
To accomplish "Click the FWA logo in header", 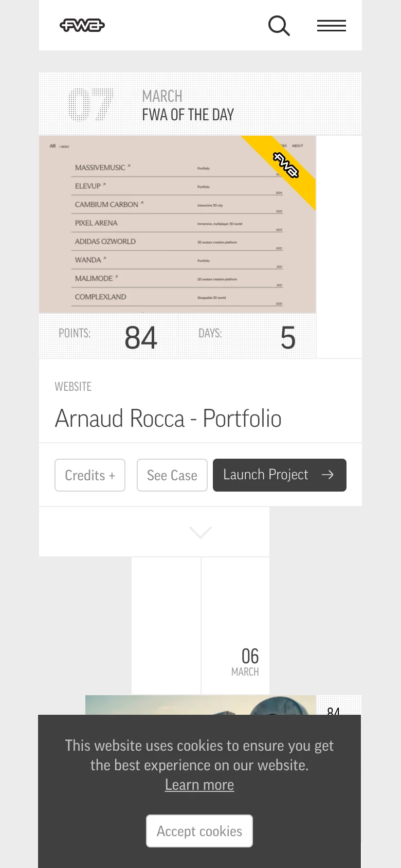I will click(82, 25).
